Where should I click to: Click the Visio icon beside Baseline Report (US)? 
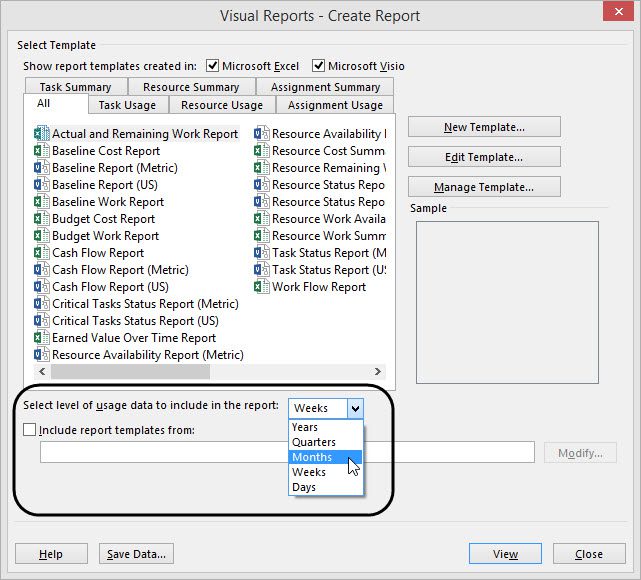coord(42,185)
